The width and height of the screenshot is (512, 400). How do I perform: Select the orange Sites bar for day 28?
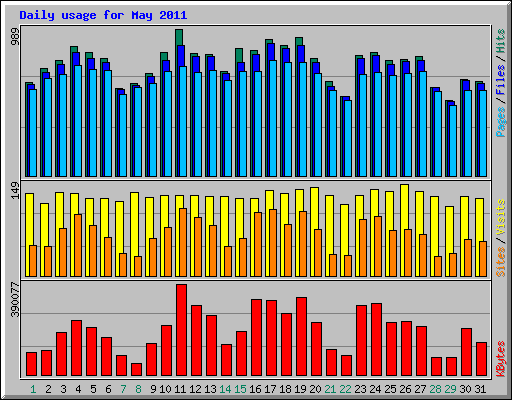point(438,266)
